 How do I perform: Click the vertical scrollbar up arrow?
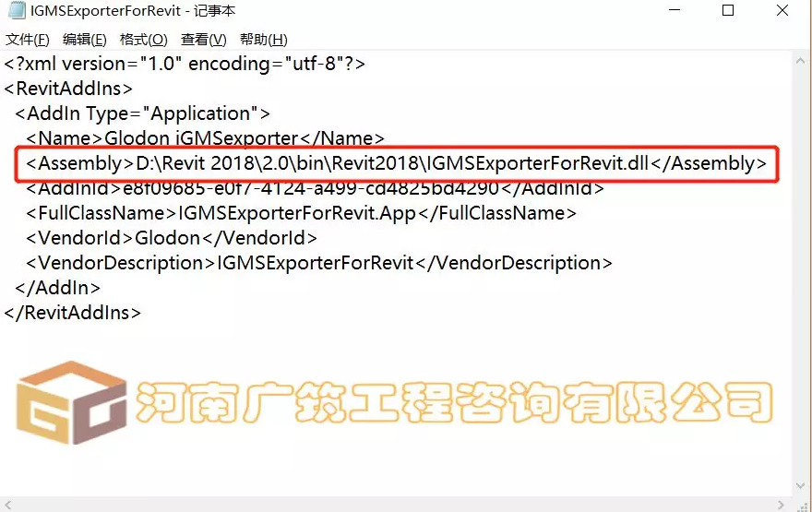801,60
